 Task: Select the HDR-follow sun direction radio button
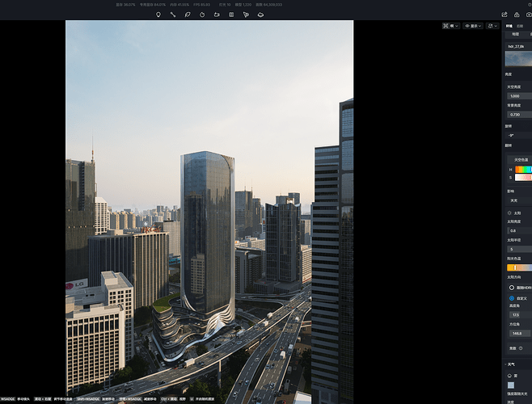click(512, 288)
